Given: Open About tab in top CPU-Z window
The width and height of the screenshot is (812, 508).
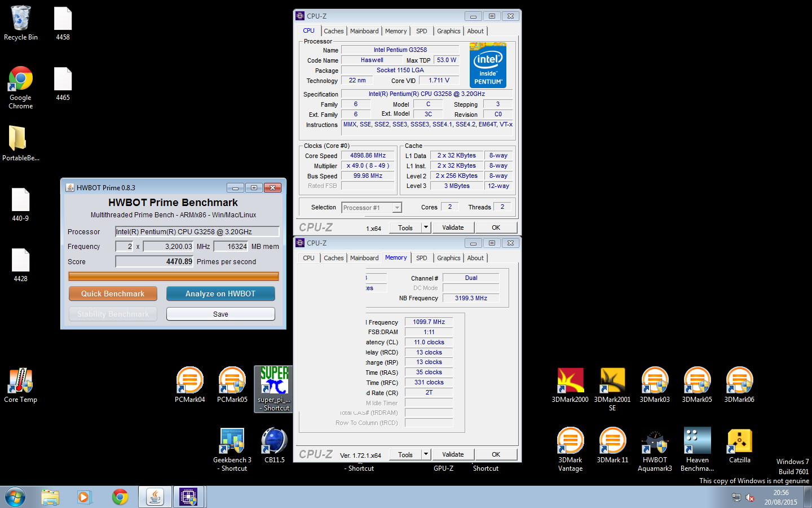Looking at the screenshot, I should 475,31.
